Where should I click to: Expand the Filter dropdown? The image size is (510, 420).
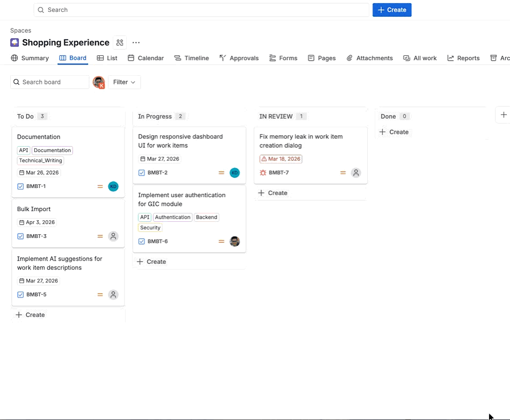tap(124, 82)
